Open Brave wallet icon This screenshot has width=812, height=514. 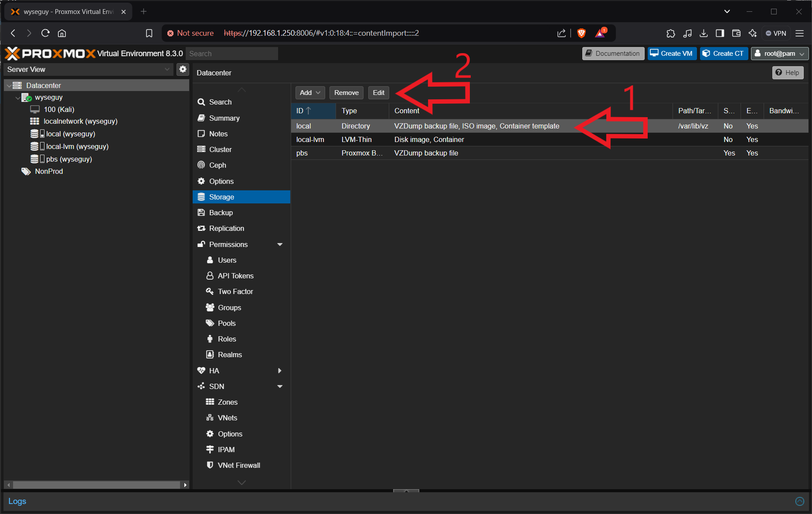point(736,33)
